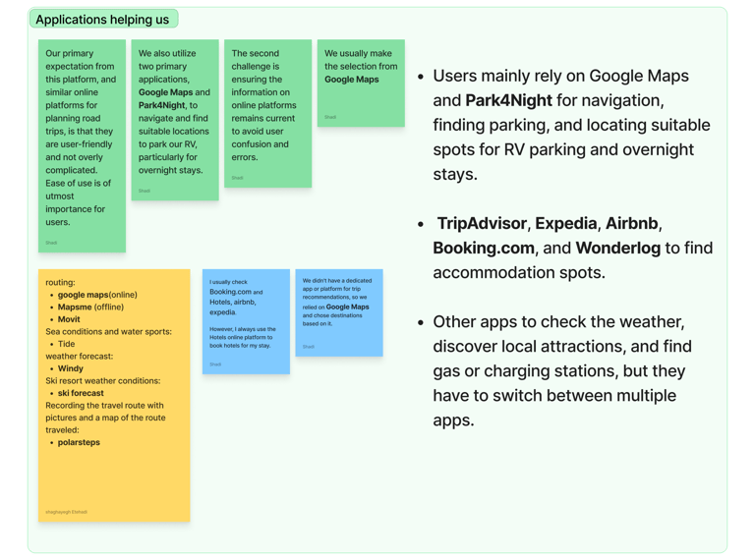The width and height of the screenshot is (755, 560).
Task: Click bold 'Booking.com' in the summary bullet
Action: tap(484, 248)
